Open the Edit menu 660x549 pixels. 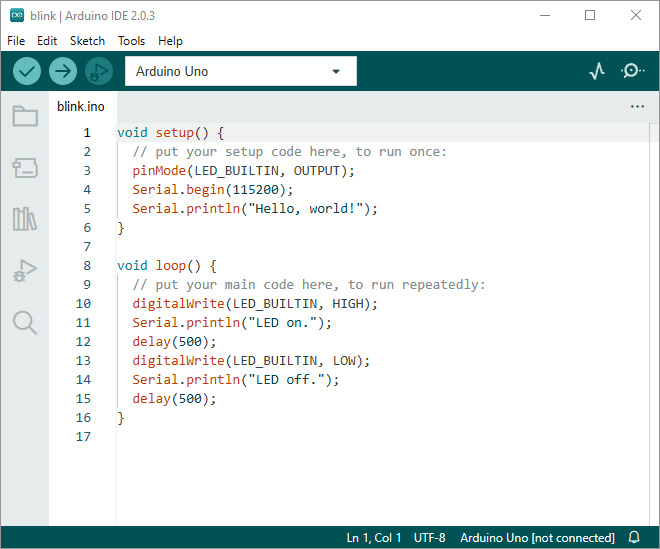click(47, 41)
